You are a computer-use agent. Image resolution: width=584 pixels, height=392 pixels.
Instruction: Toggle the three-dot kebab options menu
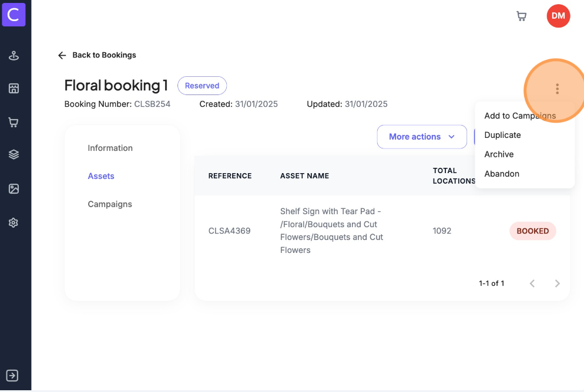557,89
